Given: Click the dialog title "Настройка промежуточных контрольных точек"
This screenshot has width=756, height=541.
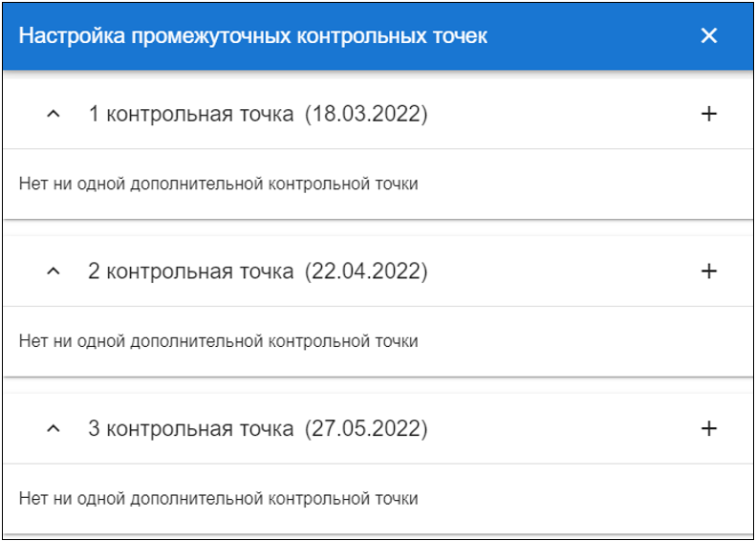Looking at the screenshot, I should pos(253,36).
